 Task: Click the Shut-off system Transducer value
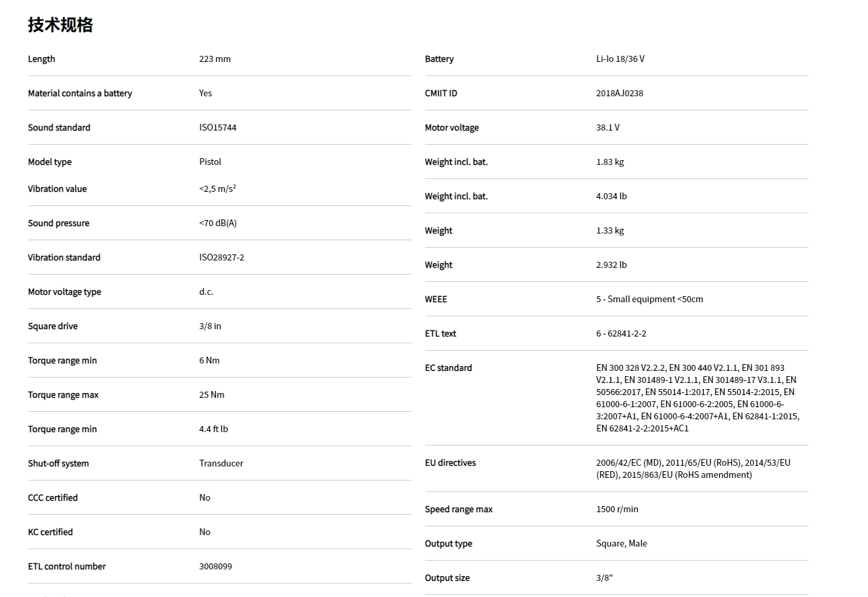pos(221,464)
